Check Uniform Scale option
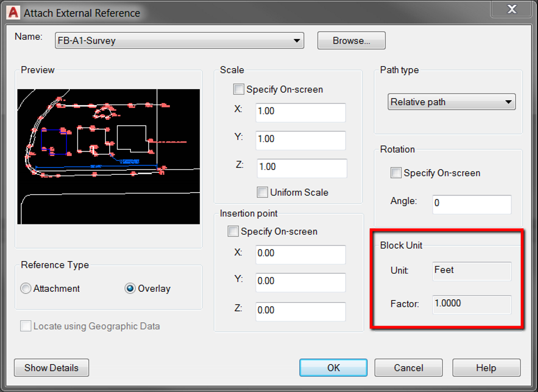Screen dimensions: 538x392 point(262,192)
